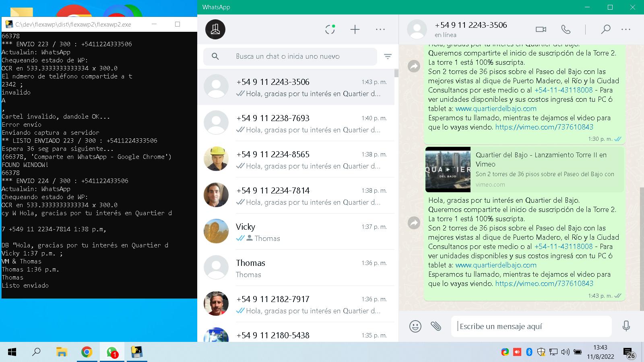Open the WhatsApp status updates icon
Viewport: 644px width, 362px height.
coord(330,29)
